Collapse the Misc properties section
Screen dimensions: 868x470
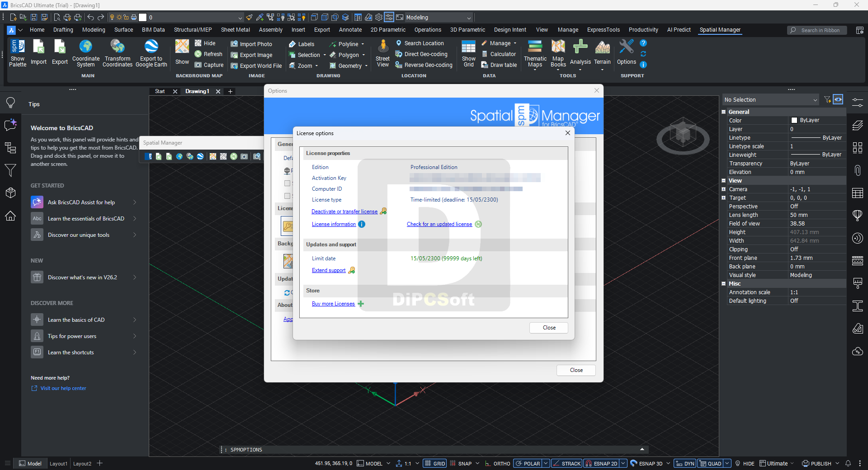(x=724, y=283)
